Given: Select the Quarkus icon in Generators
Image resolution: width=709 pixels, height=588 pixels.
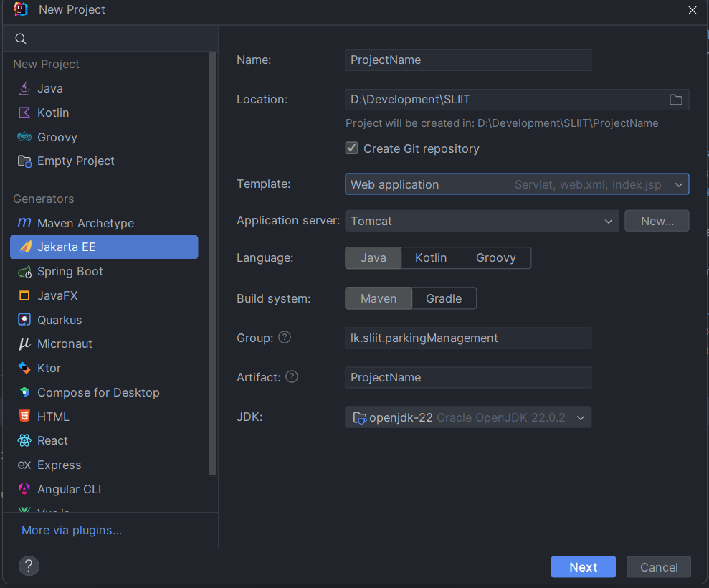Looking at the screenshot, I should click(24, 320).
